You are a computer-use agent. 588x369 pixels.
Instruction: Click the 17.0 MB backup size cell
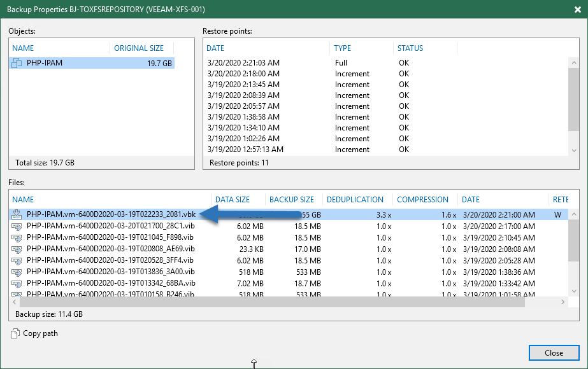tap(308, 249)
